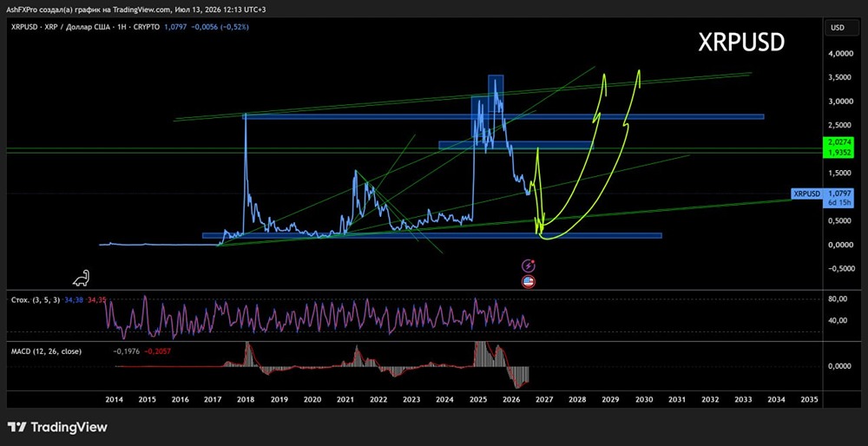The height and width of the screenshot is (446, 868).
Task: Click the 2023 label on time axis
Action: 411,399
